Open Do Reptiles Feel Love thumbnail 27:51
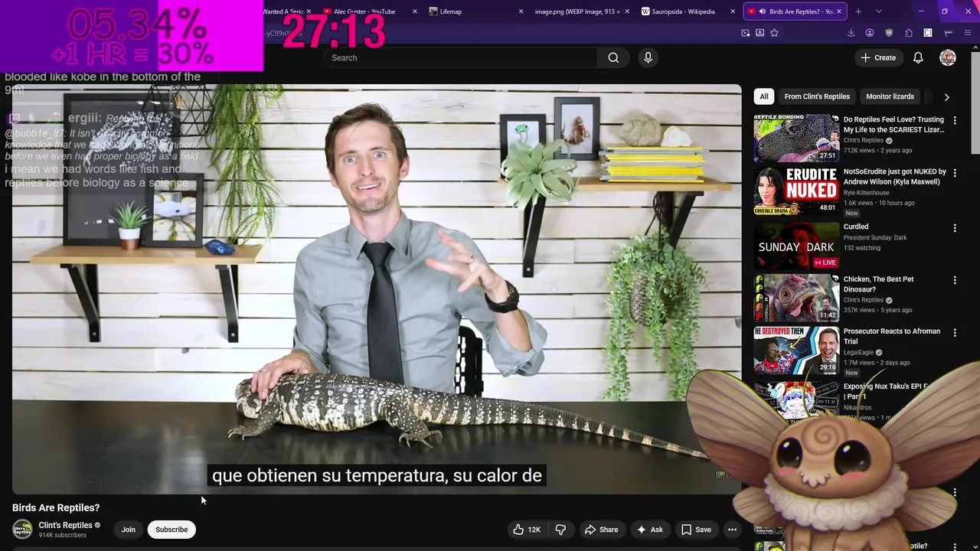The image size is (980, 551). coord(796,139)
